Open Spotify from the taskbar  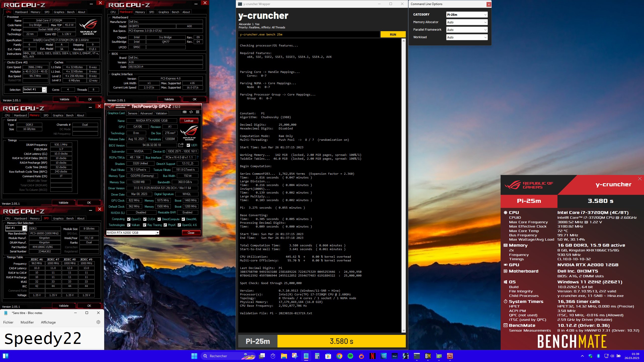click(350, 356)
